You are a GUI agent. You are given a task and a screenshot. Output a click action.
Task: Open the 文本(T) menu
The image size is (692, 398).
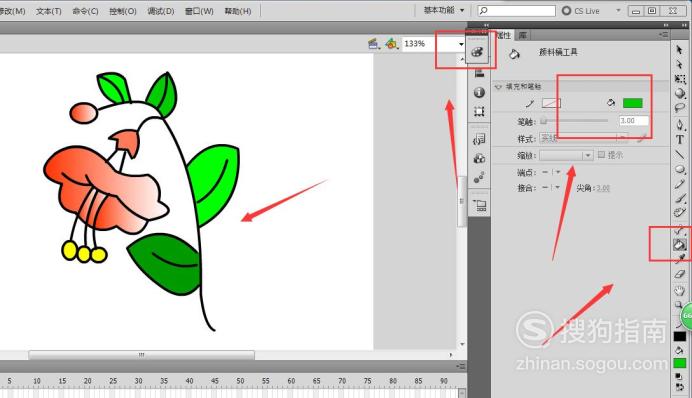pos(49,11)
